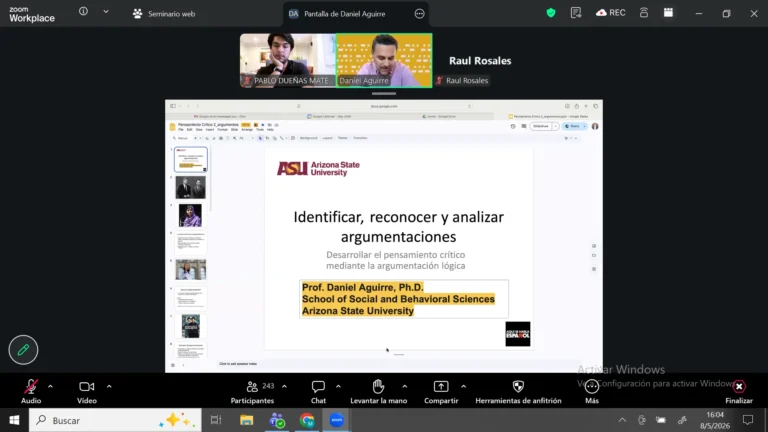Switch to the Home - Google Drive tab
768x432 pixels.
click(438, 117)
